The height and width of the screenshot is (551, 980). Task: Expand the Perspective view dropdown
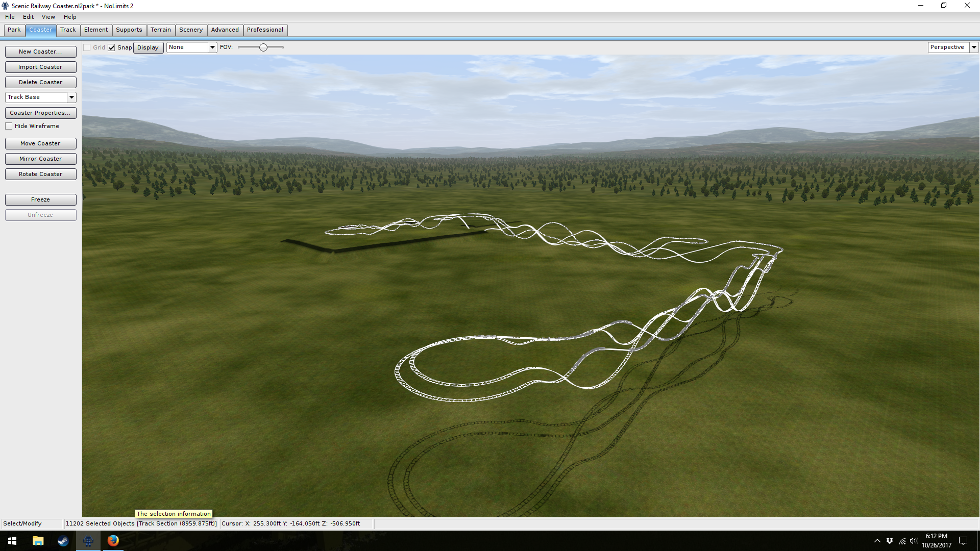click(974, 47)
